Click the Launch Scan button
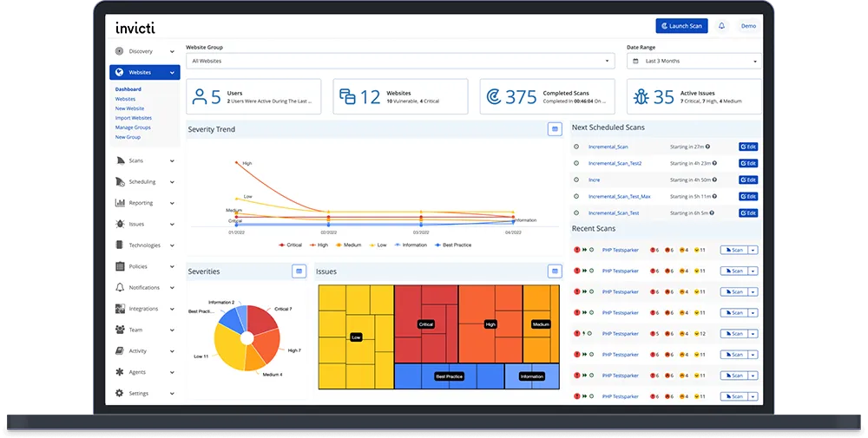The image size is (868, 438). point(681,26)
